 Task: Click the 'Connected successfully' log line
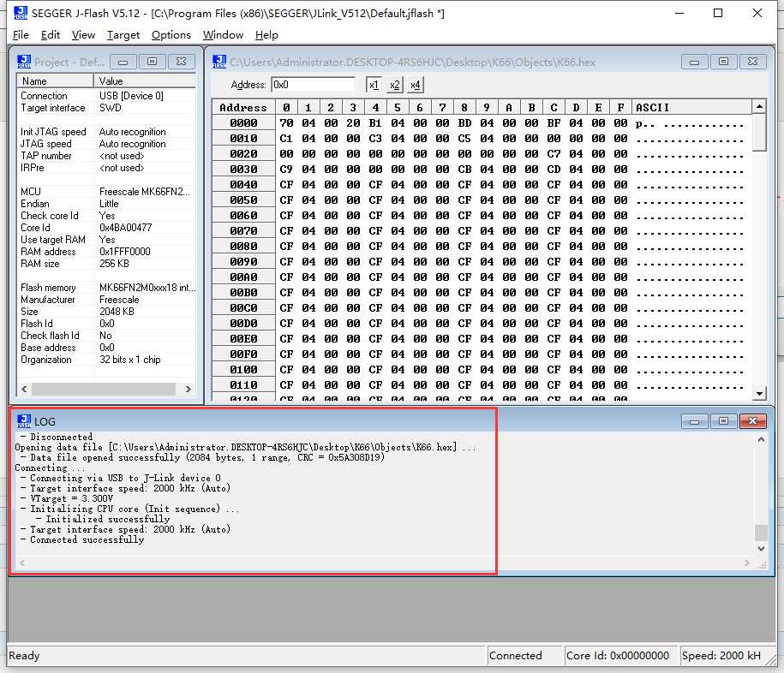point(87,539)
